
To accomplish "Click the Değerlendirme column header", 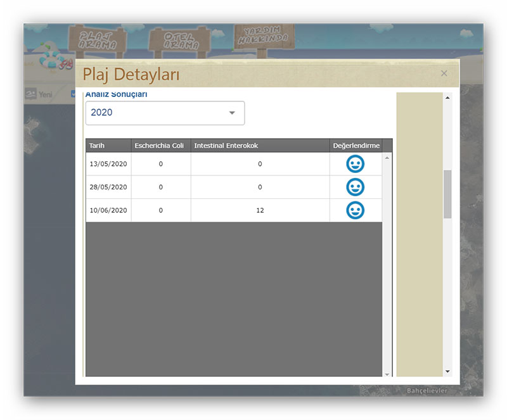I will click(356, 146).
